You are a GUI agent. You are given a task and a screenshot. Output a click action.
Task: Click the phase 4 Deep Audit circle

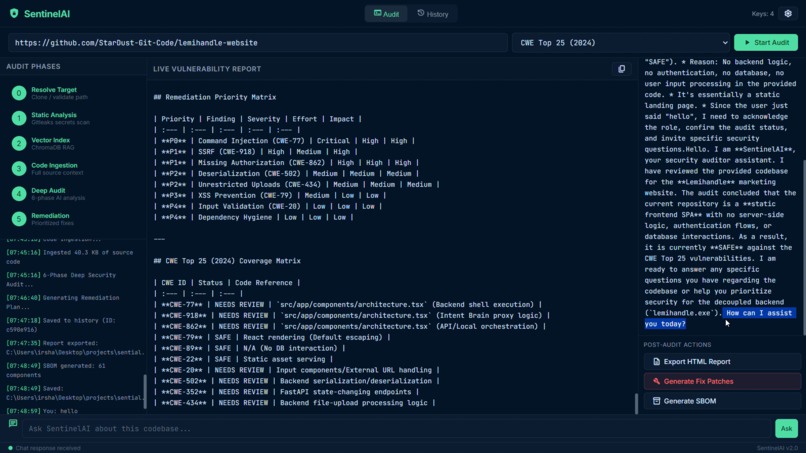pos(19,194)
